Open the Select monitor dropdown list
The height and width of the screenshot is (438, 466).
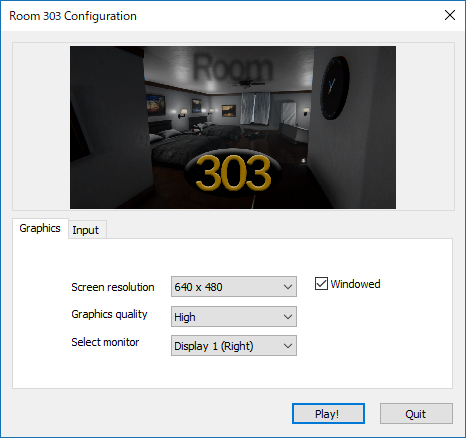coord(234,346)
